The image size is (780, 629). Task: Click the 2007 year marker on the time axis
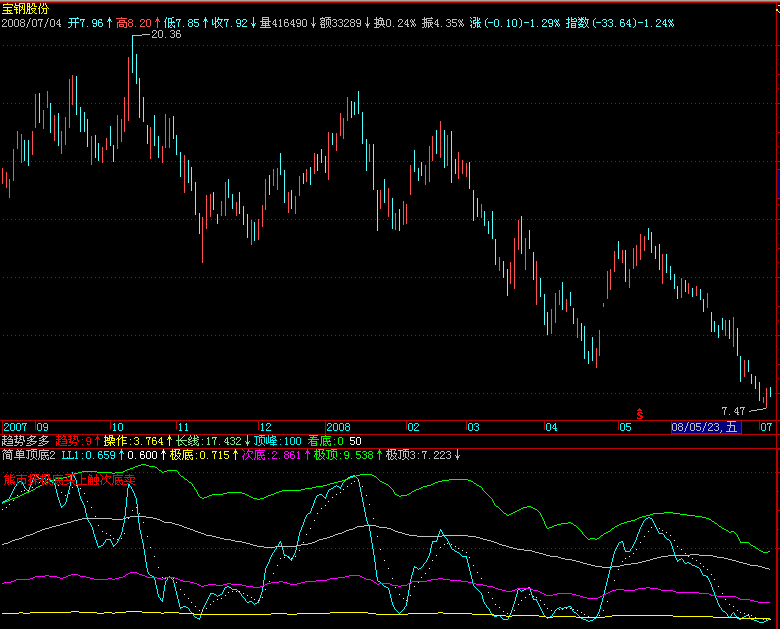(17, 426)
